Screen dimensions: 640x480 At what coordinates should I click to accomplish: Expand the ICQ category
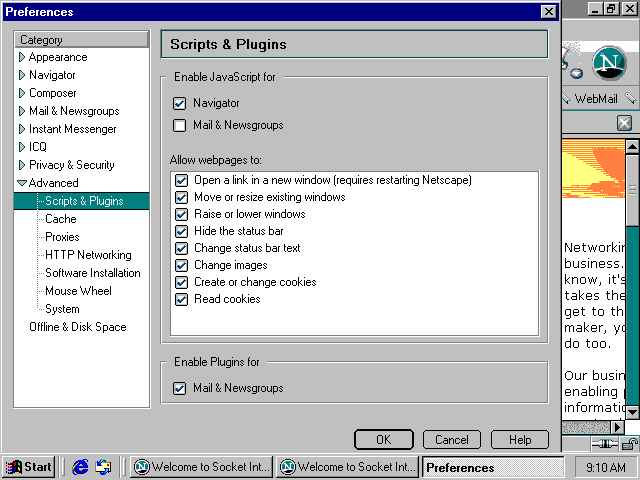(22, 147)
